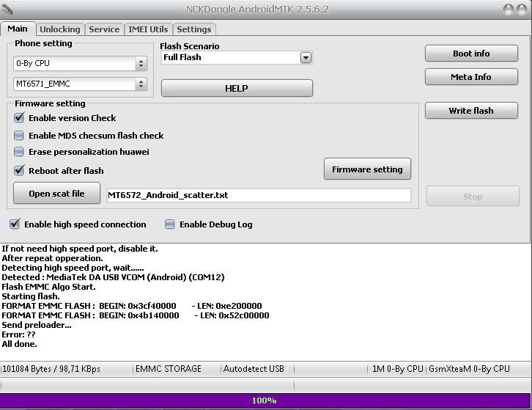Click the greyed Stop button
Viewport: 532px width, 410px height.
point(473,197)
